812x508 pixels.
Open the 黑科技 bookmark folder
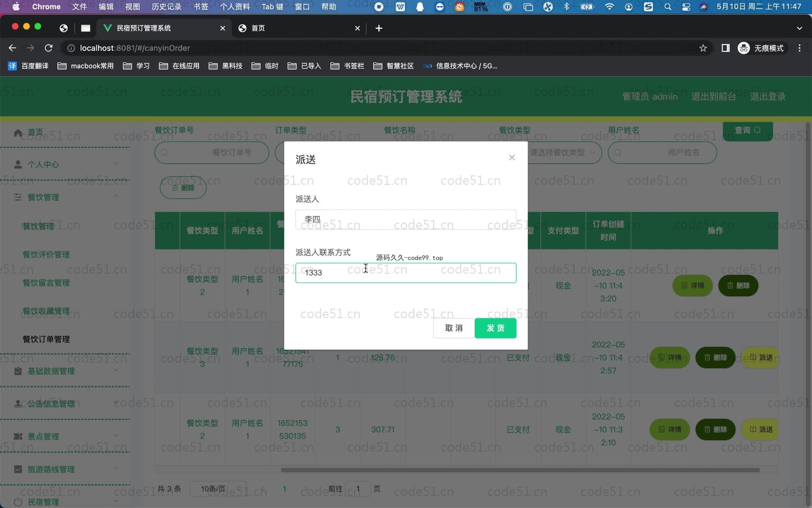[226, 66]
